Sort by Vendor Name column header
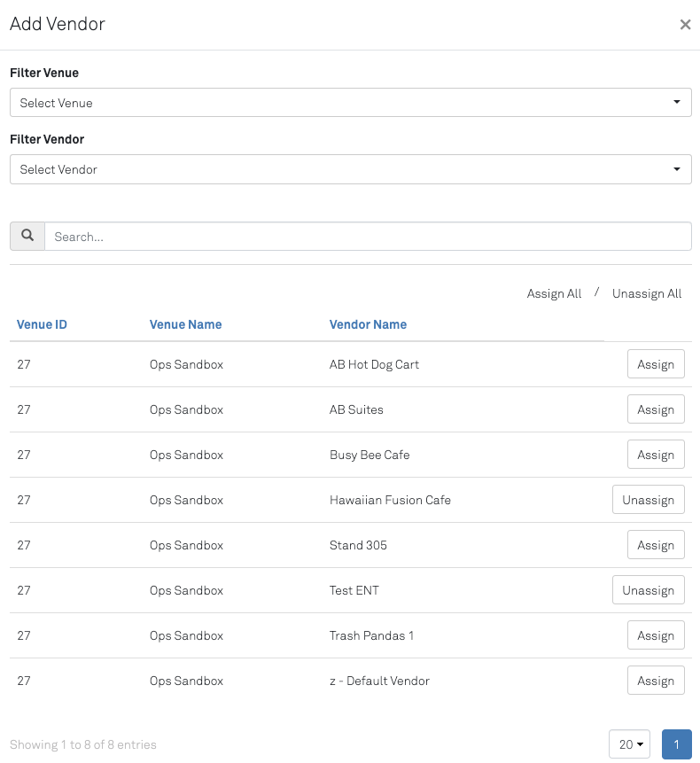The width and height of the screenshot is (700, 763). coord(368,324)
